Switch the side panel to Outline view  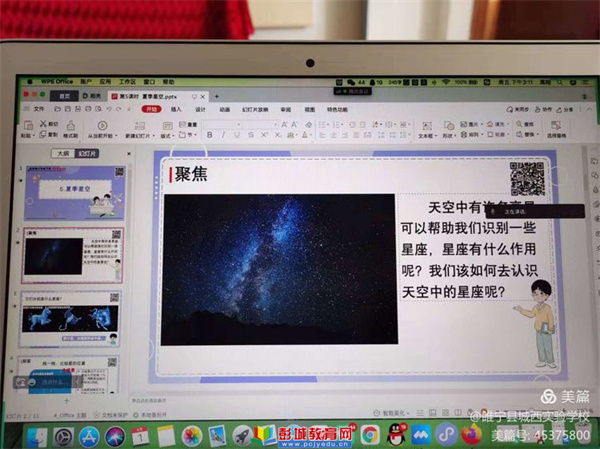pyautogui.click(x=63, y=153)
